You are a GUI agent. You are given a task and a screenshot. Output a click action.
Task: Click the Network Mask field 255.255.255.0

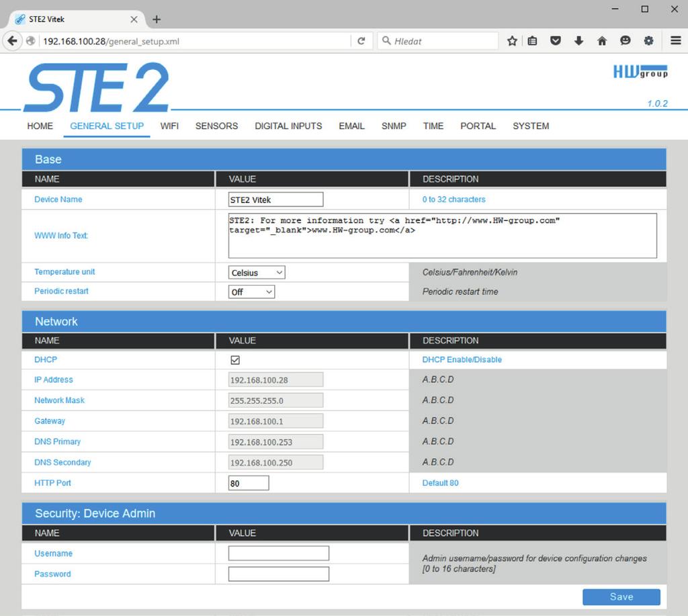pyautogui.click(x=275, y=400)
